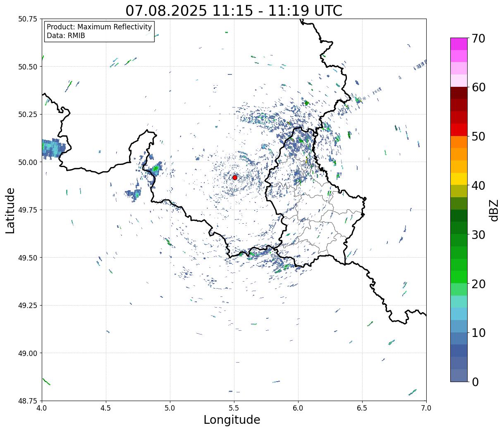The height and width of the screenshot is (430, 504).
Task: Click the "Latitude" axis label
Action: click(x=10, y=210)
